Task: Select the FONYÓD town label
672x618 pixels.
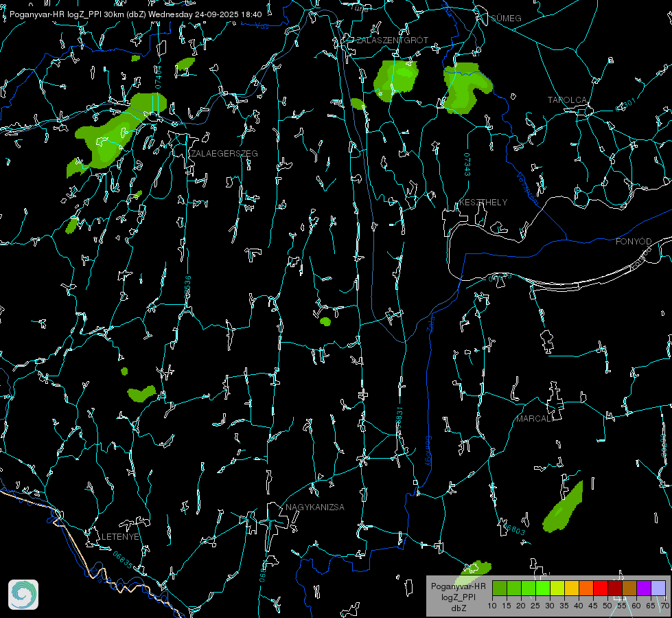Action: [x=634, y=242]
